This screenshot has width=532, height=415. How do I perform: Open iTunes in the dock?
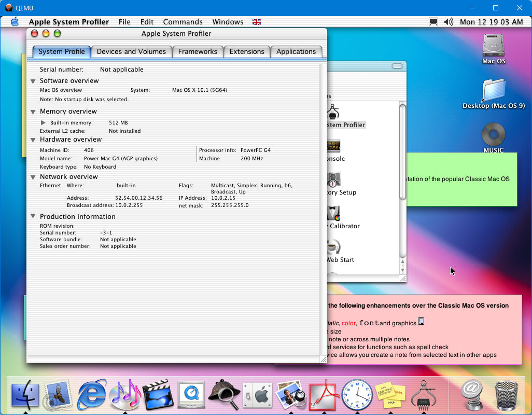125,395
